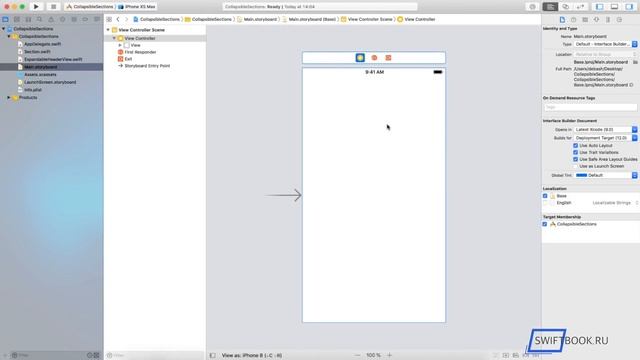Screen dimensions: 640x360
Task: Switch to the Version editor button
Action: [x=580, y=7]
